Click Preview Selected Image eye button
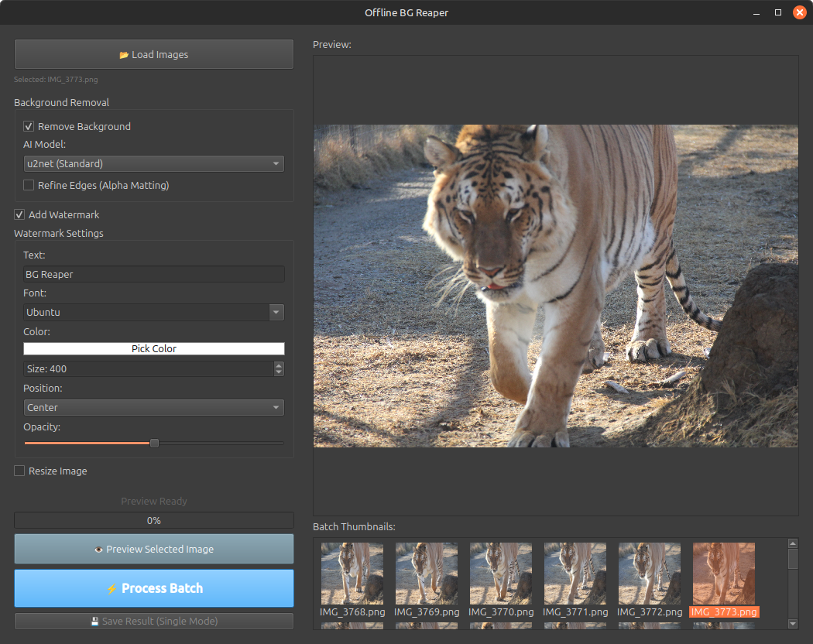This screenshot has height=644, width=813. [153, 549]
